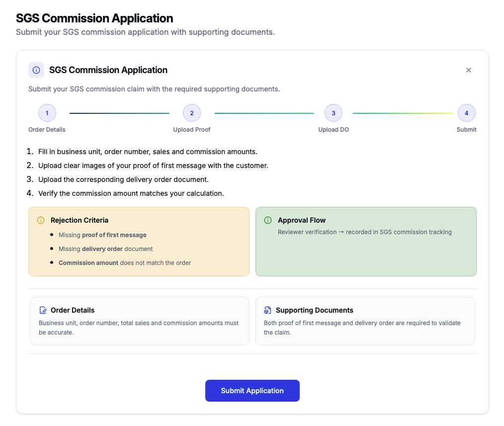Click the 'Upload DO' step label
This screenshot has width=504, height=426.
pos(334,130)
